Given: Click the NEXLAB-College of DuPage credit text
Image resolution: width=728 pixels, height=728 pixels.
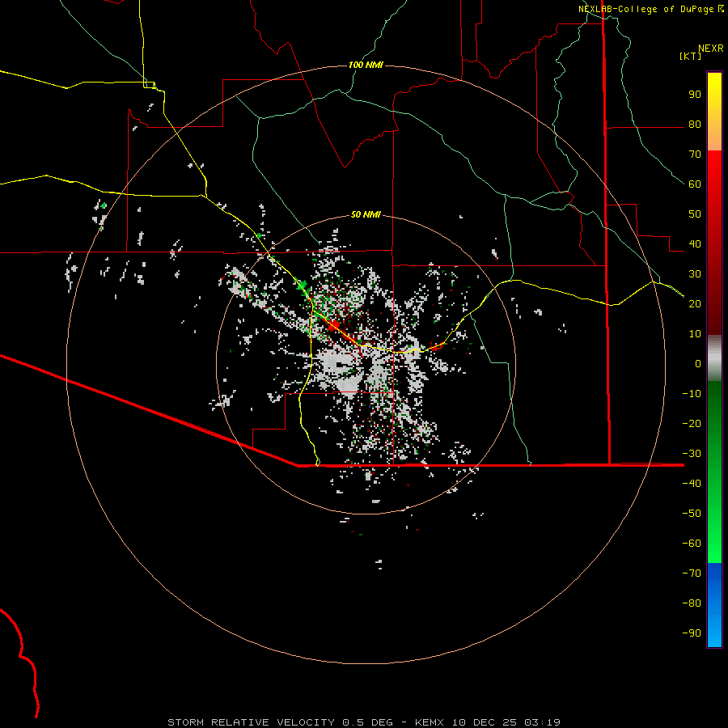Looking at the screenshot, I should [x=645, y=9].
